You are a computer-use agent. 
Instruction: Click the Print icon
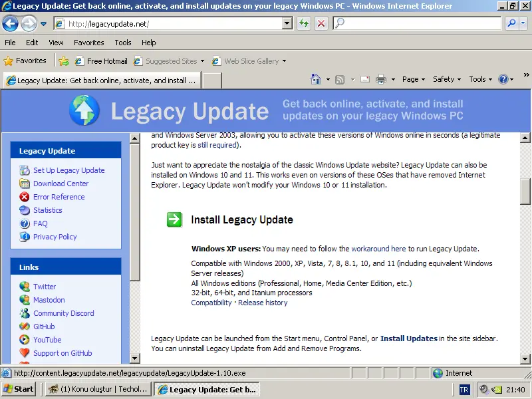[381, 79]
